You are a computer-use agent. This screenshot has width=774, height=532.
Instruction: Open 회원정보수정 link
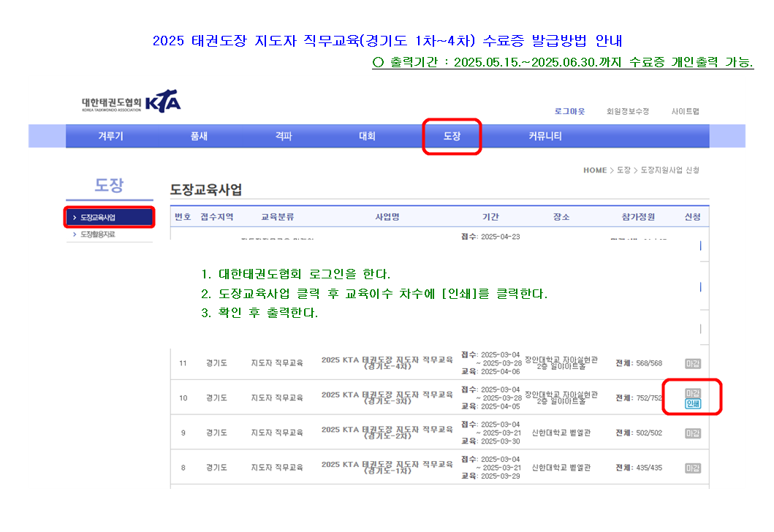point(627,112)
